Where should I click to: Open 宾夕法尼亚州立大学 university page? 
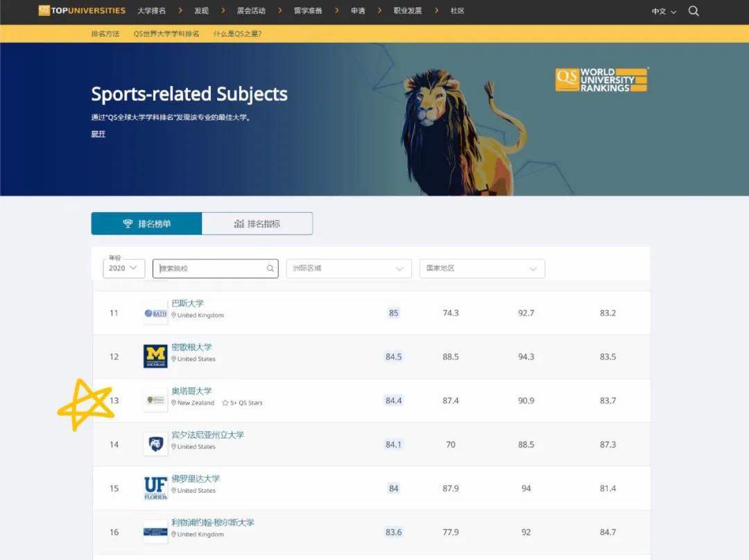[207, 435]
